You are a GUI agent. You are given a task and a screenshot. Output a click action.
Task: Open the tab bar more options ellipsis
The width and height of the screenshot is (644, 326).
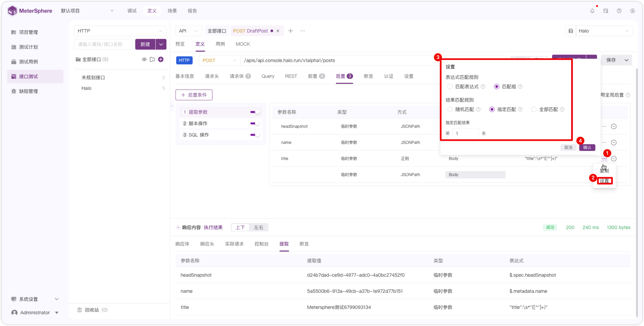pos(303,31)
